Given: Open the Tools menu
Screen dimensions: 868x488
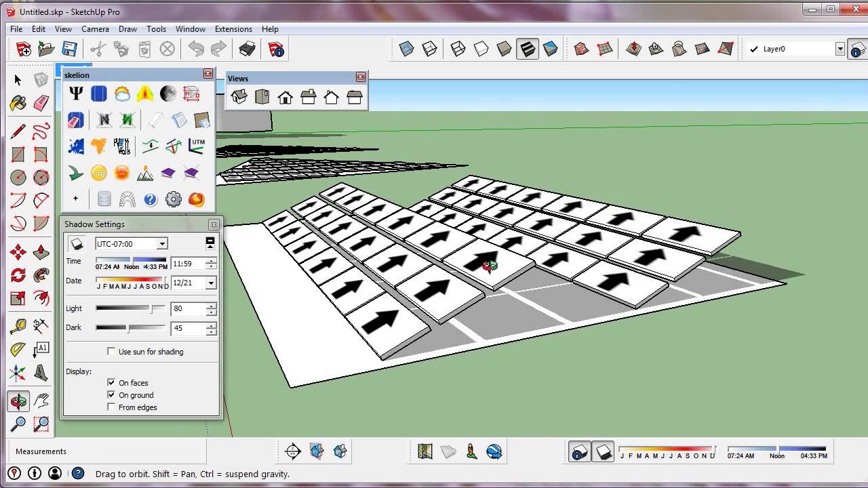Looking at the screenshot, I should (156, 29).
